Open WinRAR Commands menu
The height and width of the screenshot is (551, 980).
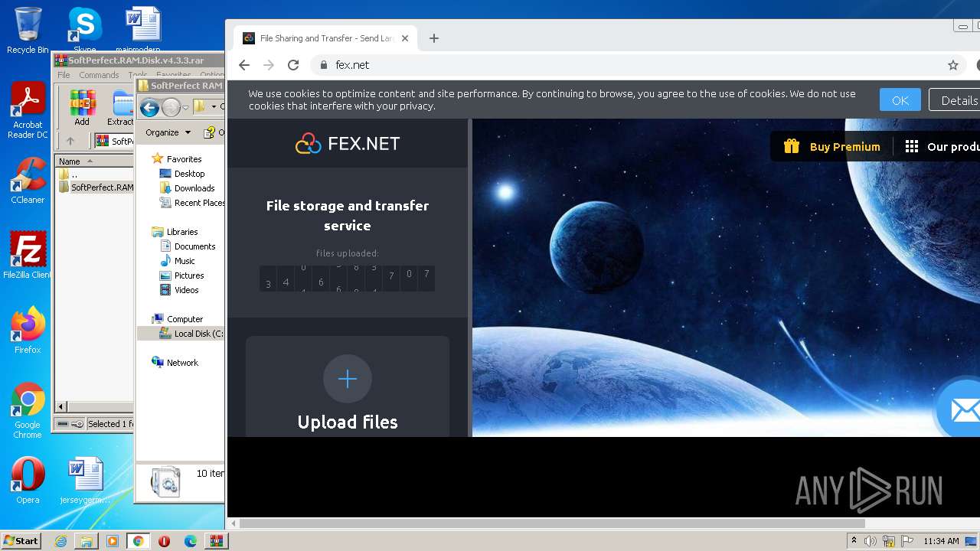point(99,75)
